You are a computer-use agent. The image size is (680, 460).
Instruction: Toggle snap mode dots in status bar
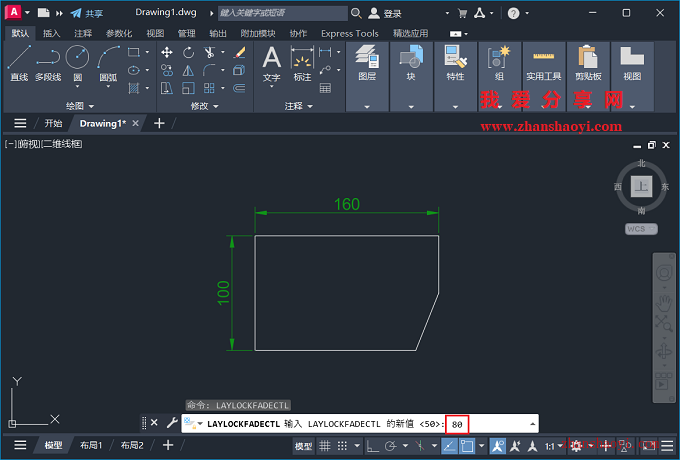[343, 446]
